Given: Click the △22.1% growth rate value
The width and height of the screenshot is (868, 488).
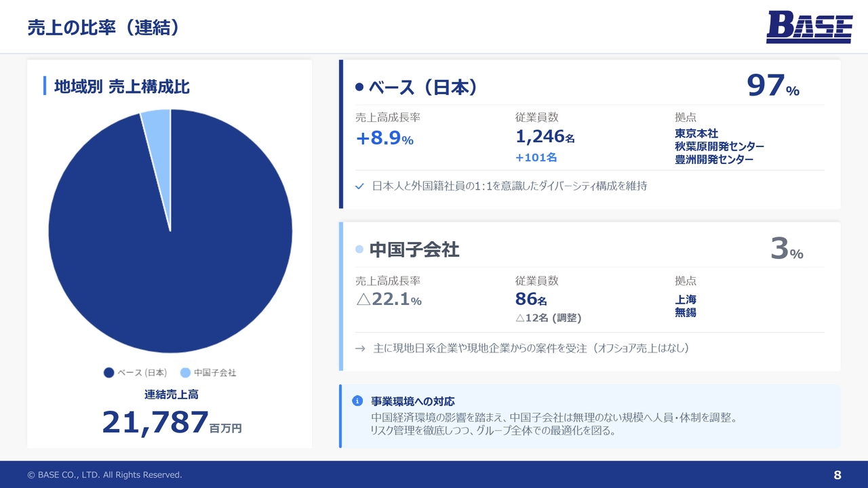Looking at the screenshot, I should click(389, 299).
